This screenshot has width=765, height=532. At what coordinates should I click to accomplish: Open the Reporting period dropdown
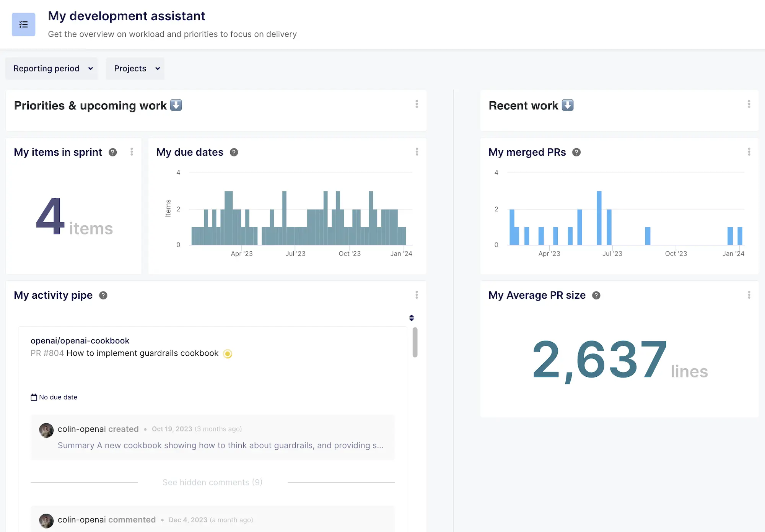[x=51, y=68]
